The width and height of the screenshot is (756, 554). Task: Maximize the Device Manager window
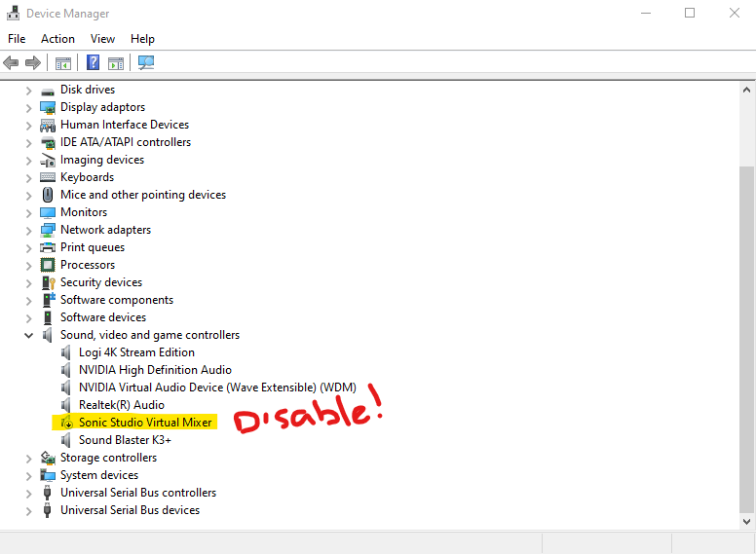pyautogui.click(x=690, y=13)
